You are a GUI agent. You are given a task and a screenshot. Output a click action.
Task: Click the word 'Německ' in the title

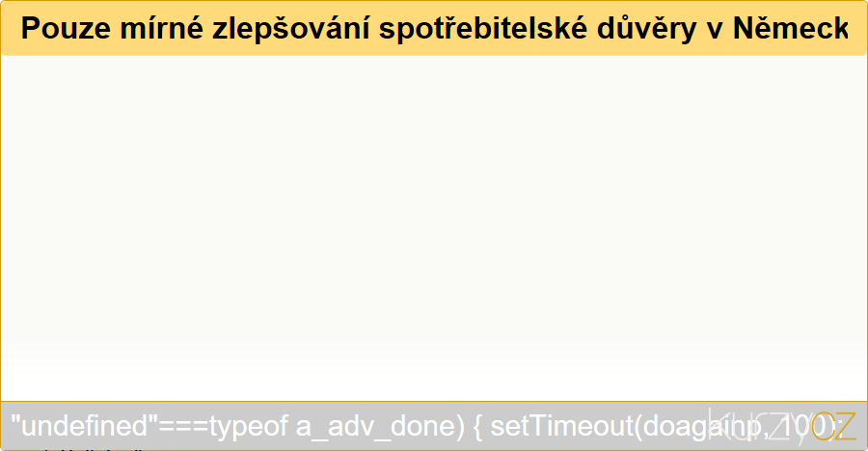coord(790,28)
